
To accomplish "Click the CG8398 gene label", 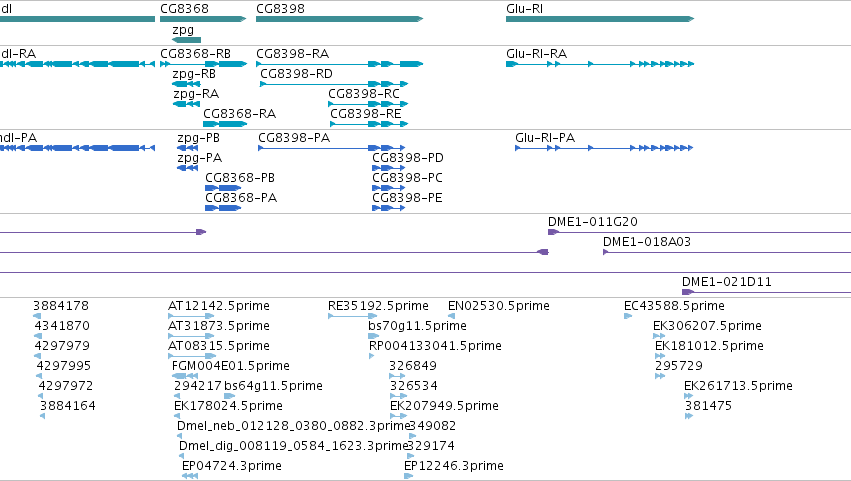I will [x=280, y=9].
